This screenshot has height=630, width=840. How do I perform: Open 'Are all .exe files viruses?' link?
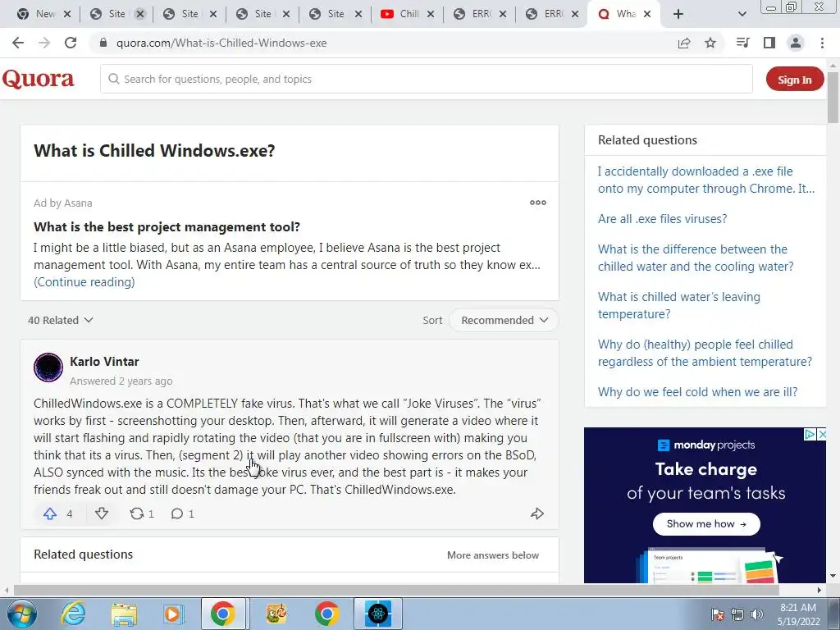click(x=662, y=218)
